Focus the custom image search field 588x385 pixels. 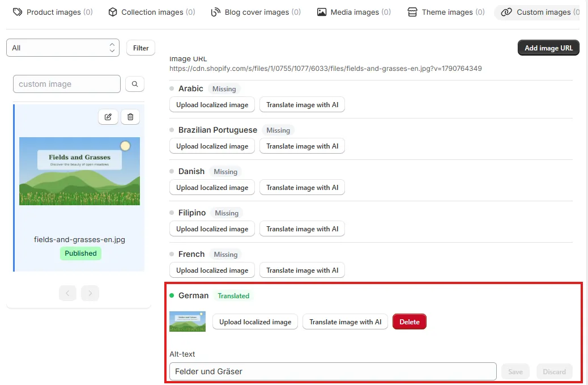pyautogui.click(x=67, y=84)
